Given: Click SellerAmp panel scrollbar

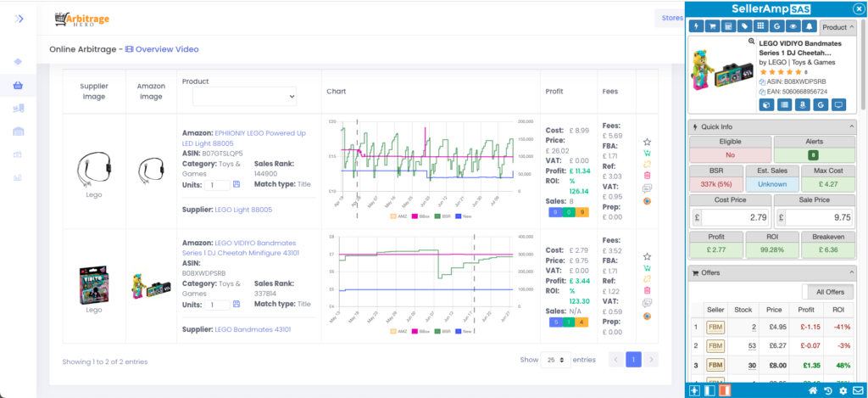Looking at the screenshot, I should point(862,64).
